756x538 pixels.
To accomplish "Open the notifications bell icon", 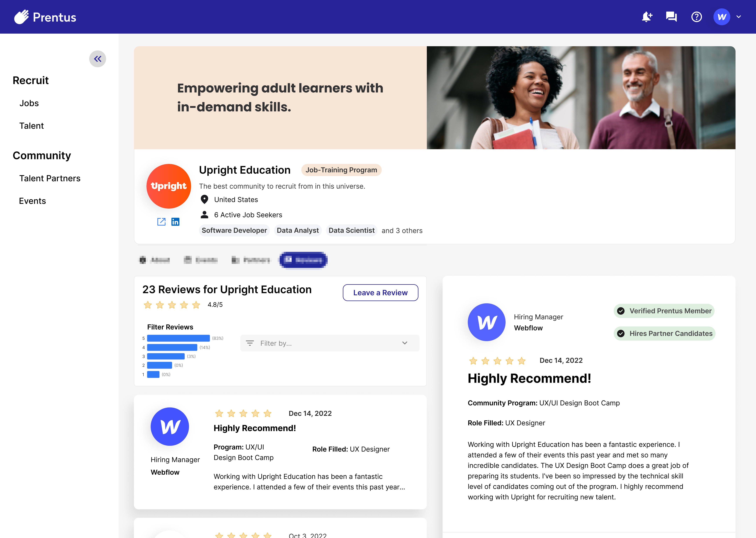I will [647, 17].
